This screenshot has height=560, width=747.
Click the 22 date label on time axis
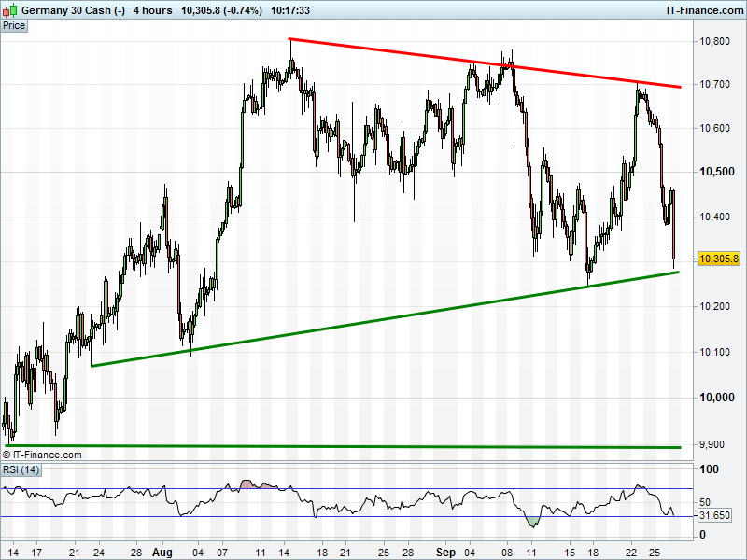coord(631,553)
